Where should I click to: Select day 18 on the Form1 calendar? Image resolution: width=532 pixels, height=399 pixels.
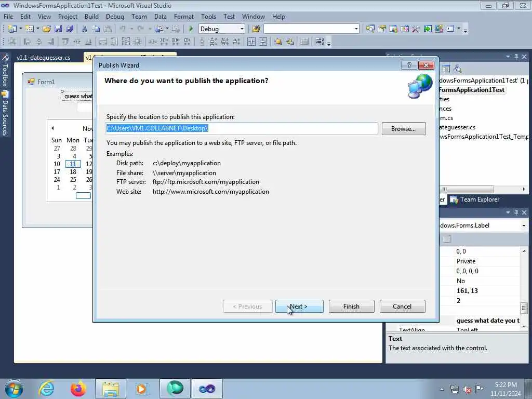click(x=73, y=172)
